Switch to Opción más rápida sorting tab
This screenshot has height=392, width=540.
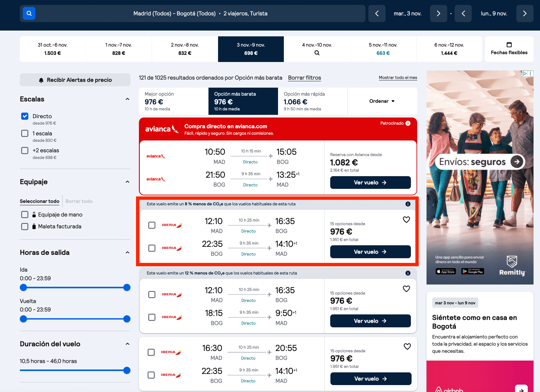(313, 101)
